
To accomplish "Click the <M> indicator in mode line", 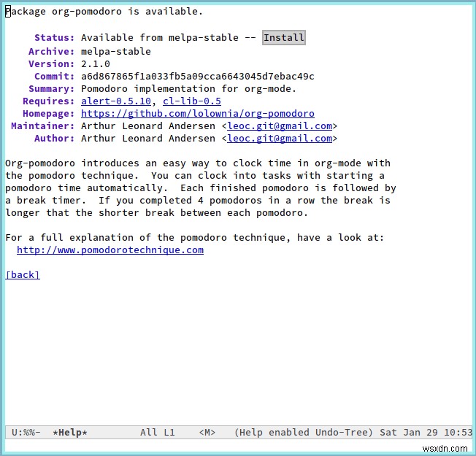I will tap(207, 433).
